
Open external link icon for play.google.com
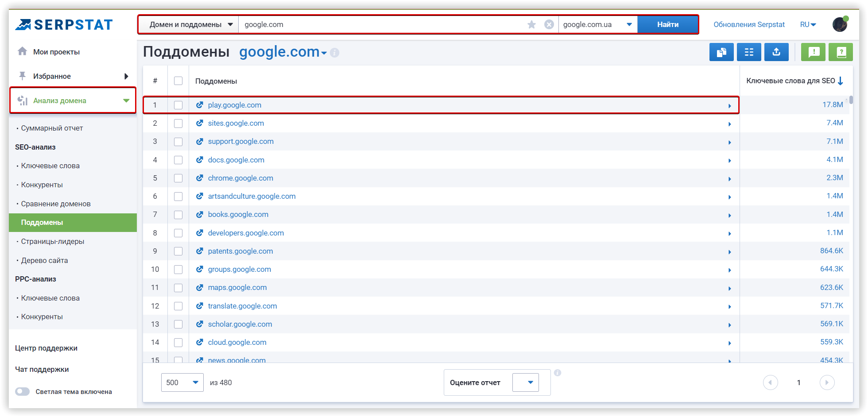(x=200, y=105)
